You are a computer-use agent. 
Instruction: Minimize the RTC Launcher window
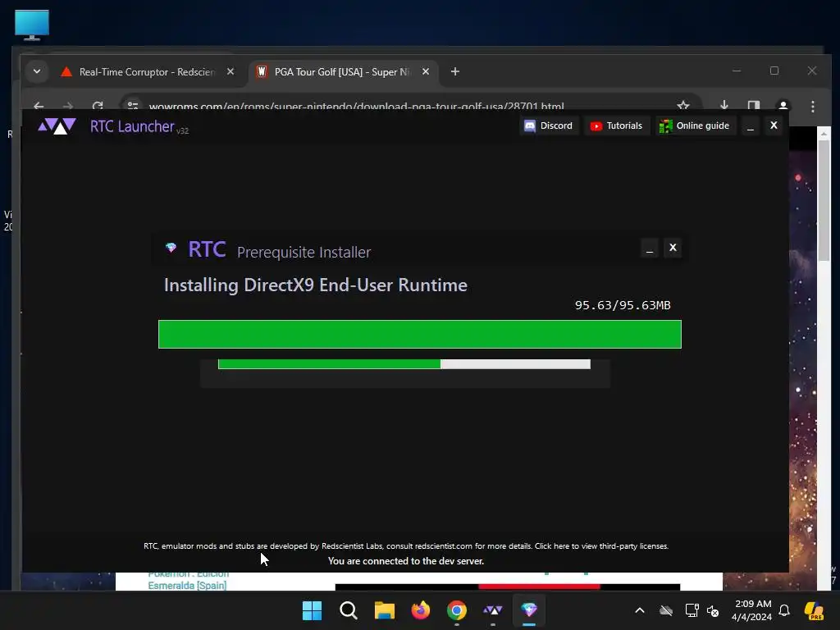(750, 126)
